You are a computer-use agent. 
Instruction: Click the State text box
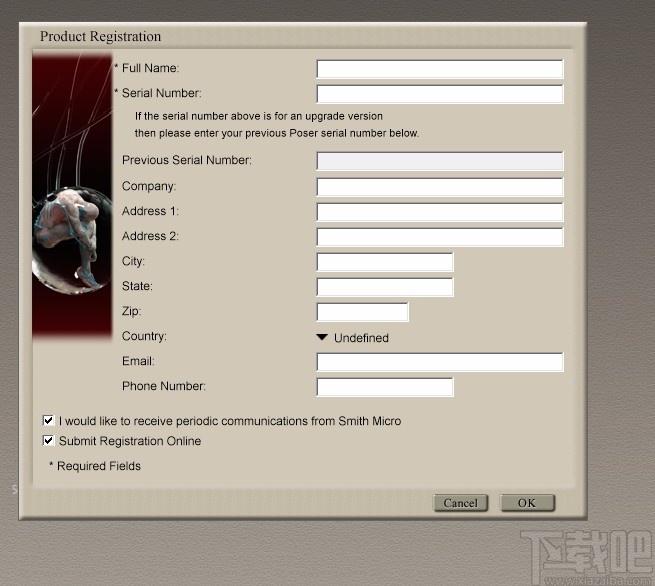pos(384,287)
